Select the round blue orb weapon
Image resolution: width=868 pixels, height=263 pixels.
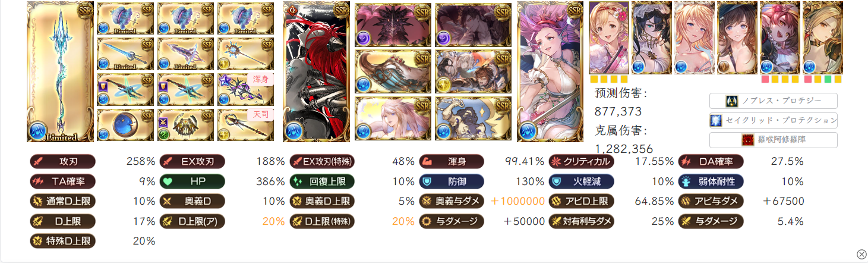125,125
